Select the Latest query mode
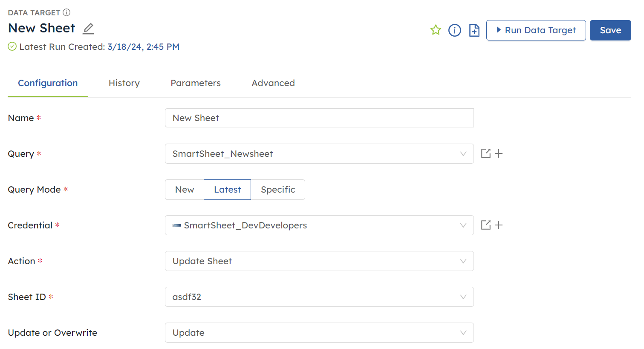This screenshot has width=644, height=349. click(x=227, y=189)
